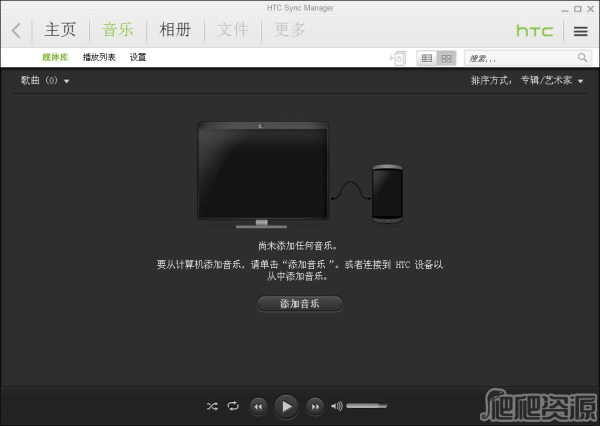Image resolution: width=600 pixels, height=426 pixels.
Task: Toggle shuffle playback
Action: tap(212, 406)
